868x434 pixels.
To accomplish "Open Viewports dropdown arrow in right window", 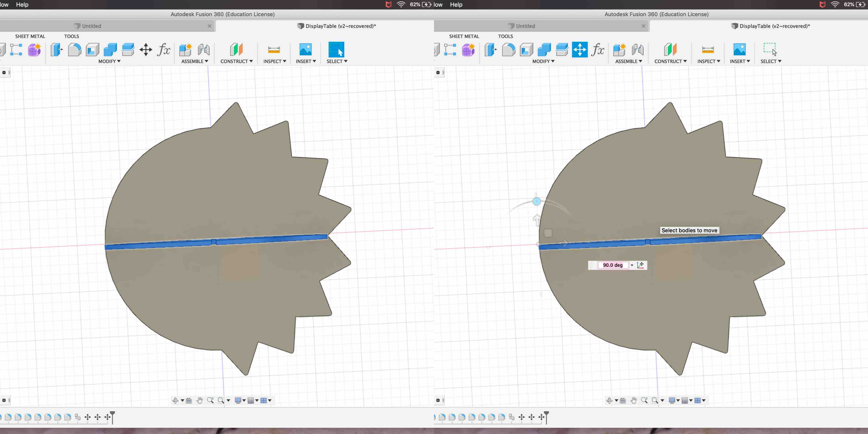I will tap(704, 400).
